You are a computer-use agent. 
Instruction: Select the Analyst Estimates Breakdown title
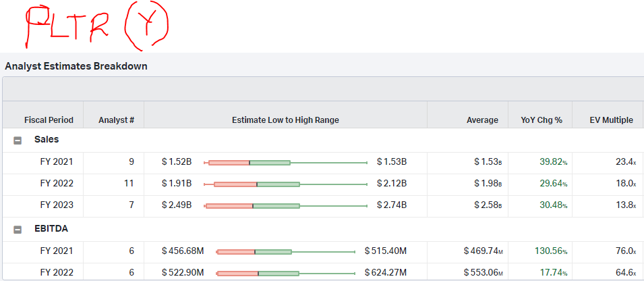click(76, 66)
